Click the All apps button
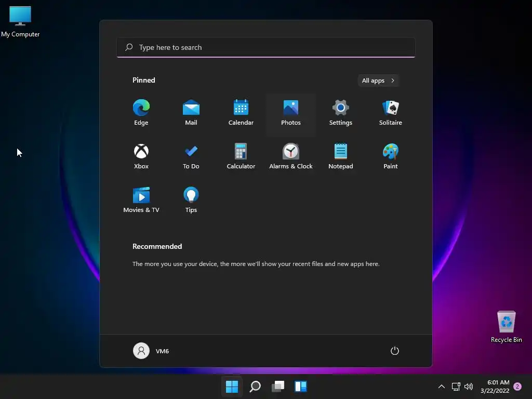 (378, 81)
